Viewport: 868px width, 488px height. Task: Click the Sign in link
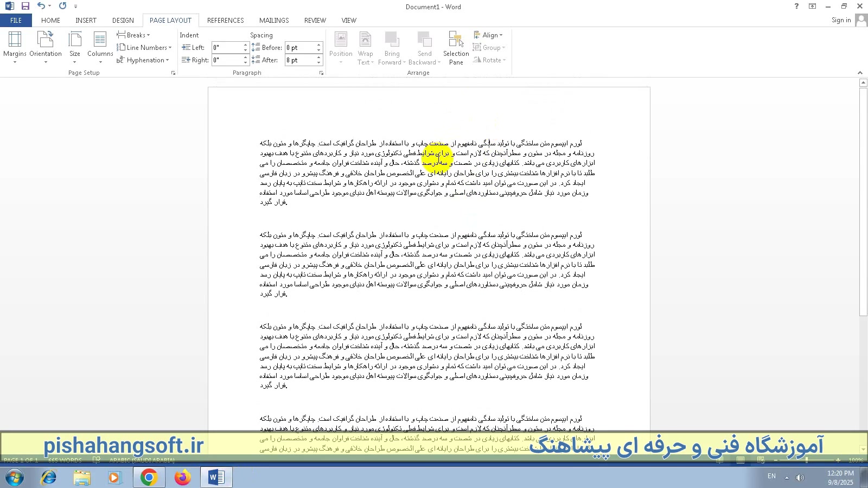pyautogui.click(x=841, y=21)
